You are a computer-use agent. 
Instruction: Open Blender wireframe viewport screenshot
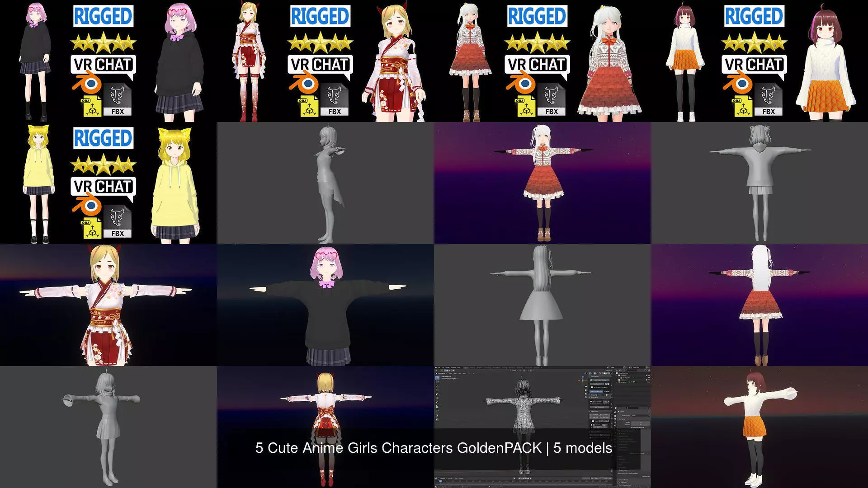click(542, 427)
